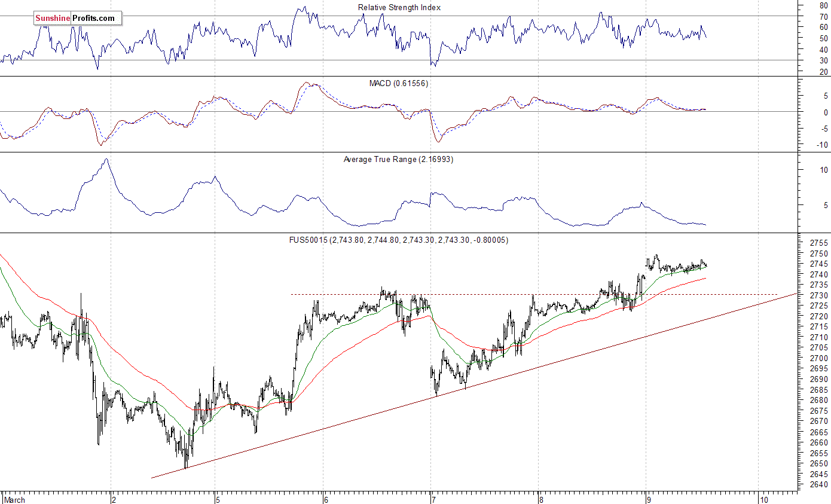Click the 2745 price axis value
Screen dimensions: 831x504
[818, 264]
